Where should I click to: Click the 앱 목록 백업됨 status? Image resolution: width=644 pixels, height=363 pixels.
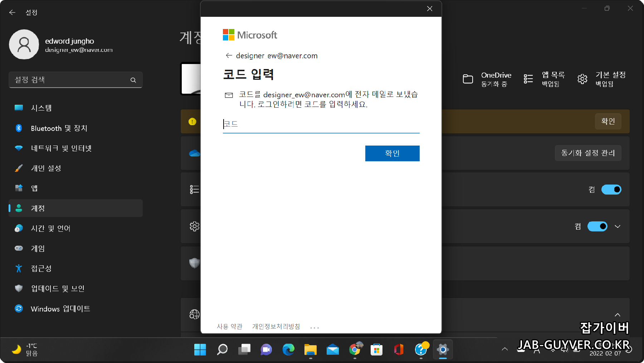544,79
